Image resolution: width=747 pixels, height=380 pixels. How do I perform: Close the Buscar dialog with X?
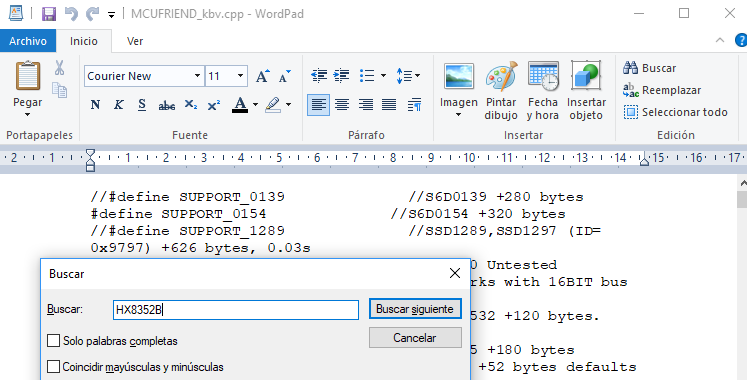[455, 273]
